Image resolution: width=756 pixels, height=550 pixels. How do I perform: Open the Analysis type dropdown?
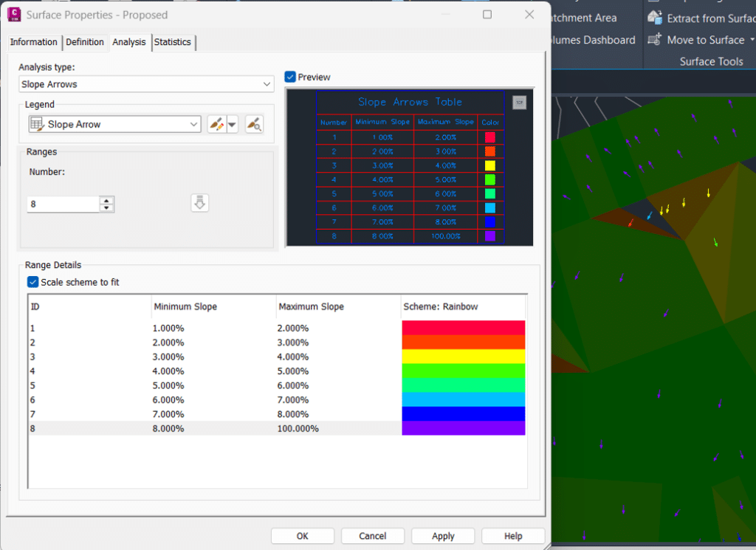(x=267, y=84)
